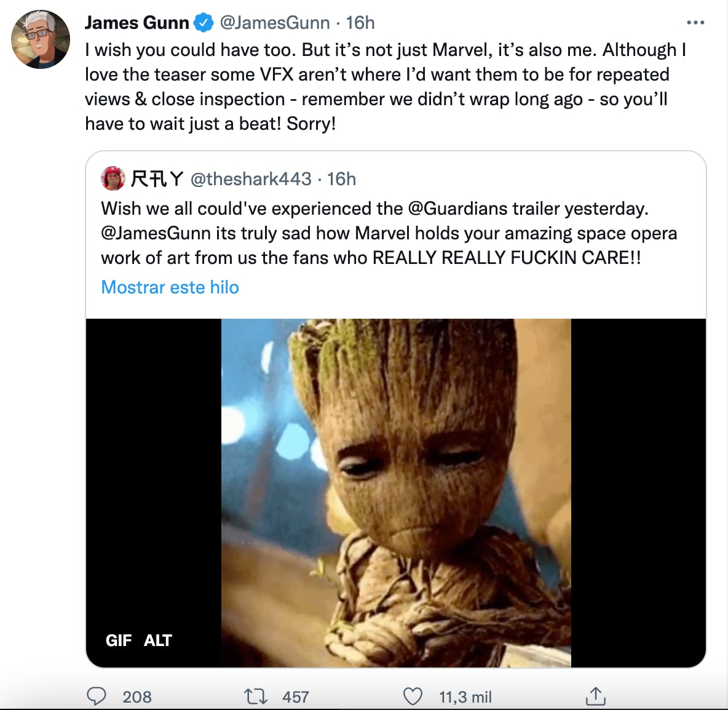Click the blue verified badge
Image resolution: width=728 pixels, height=710 pixels.
[204, 23]
